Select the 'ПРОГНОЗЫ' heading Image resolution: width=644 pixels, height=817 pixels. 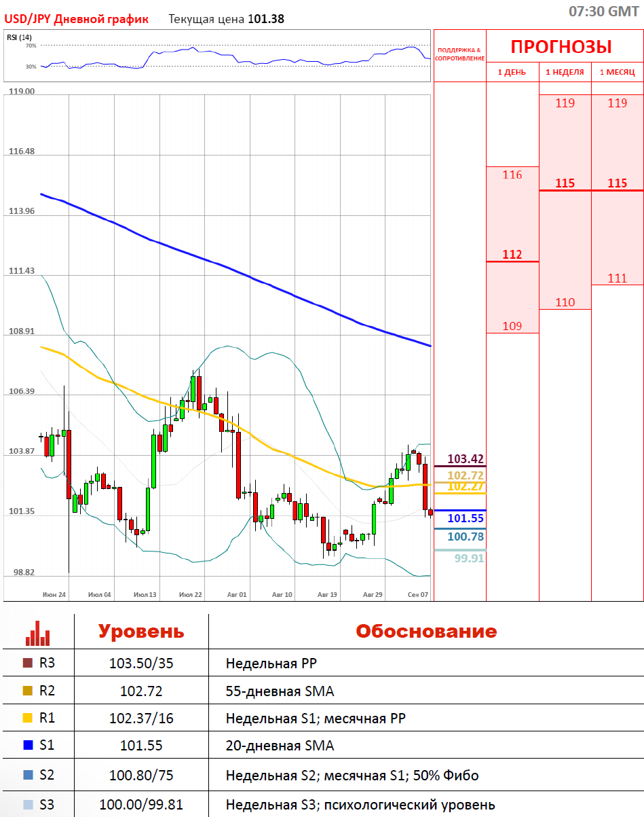(x=561, y=47)
